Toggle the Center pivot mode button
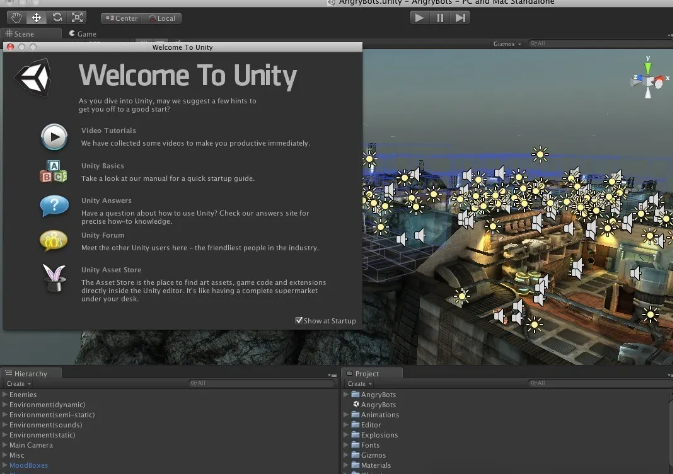The image size is (673, 474). point(121,18)
